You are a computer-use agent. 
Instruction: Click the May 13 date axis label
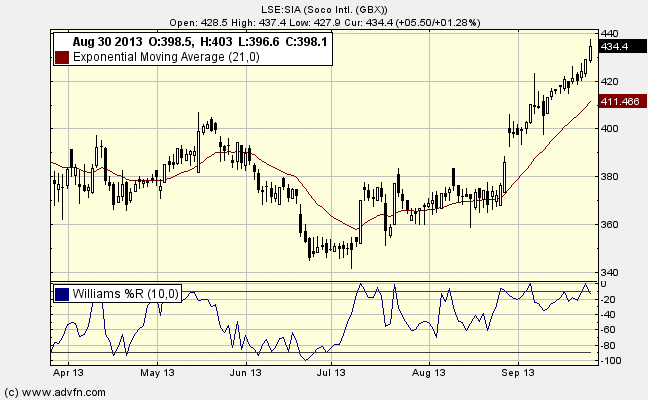(157, 373)
